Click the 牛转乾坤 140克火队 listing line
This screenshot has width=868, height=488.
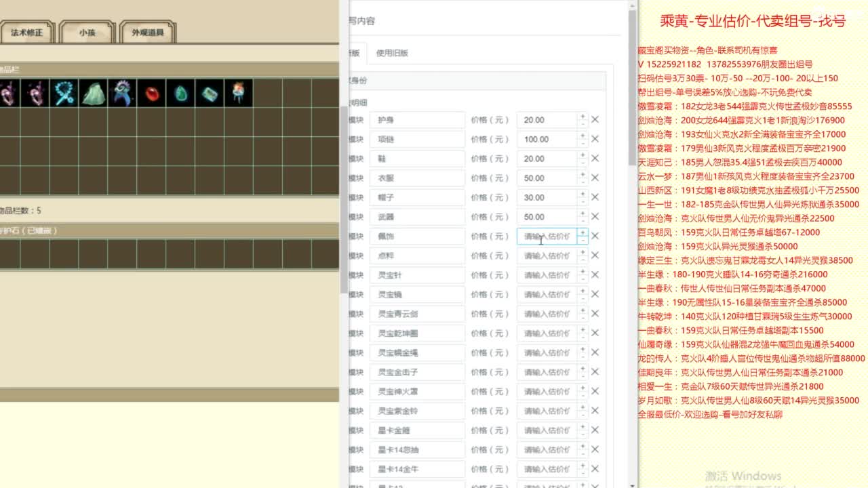pyautogui.click(x=745, y=316)
